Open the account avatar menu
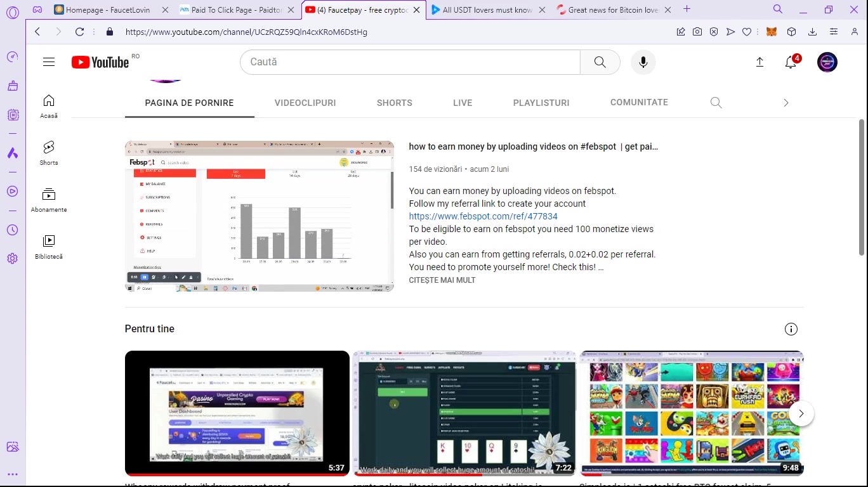 827,62
